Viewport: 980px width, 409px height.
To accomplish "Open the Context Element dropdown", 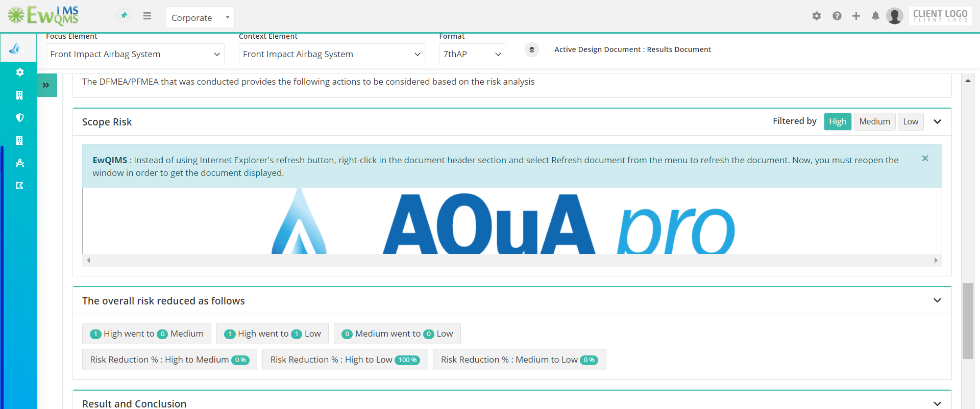I will (332, 54).
